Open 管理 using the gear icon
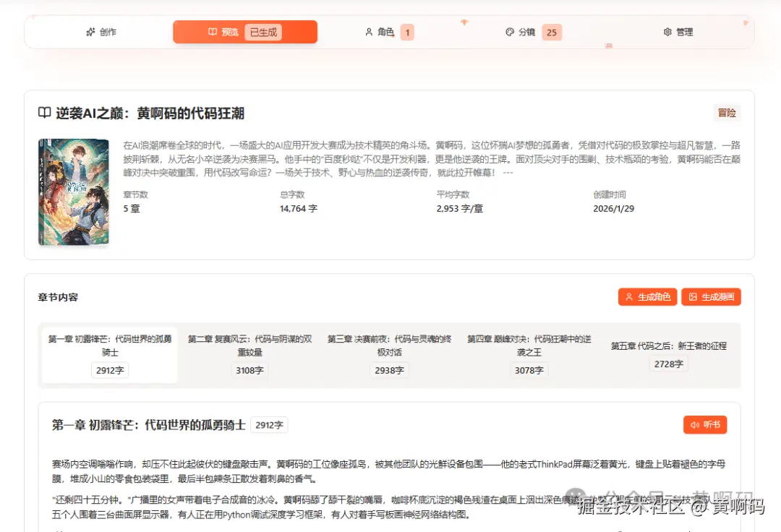This screenshot has width=781, height=532. (x=667, y=32)
